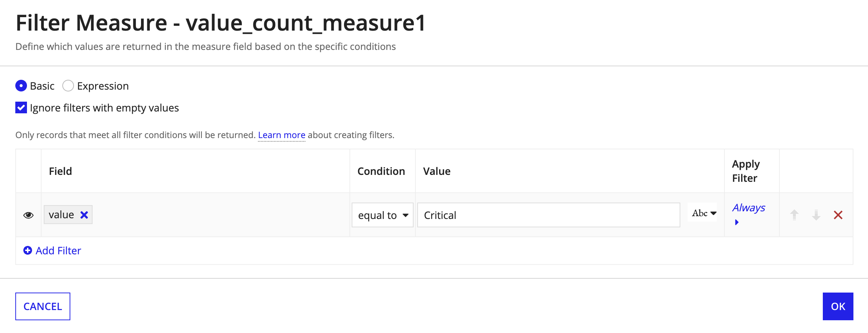Click the Always apply filter link
This screenshot has height=333, width=868.
748,208
